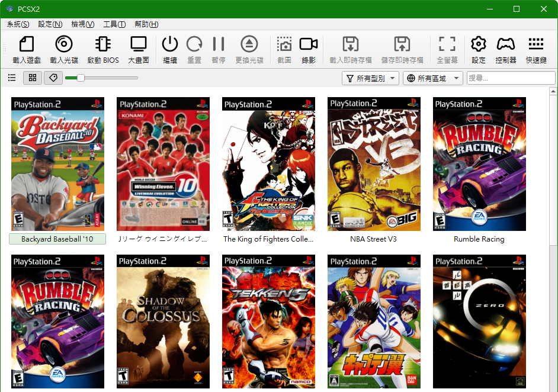This screenshot has width=558, height=392.
Task: Click the Backyard Baseball '10 title label
Action: click(57, 239)
